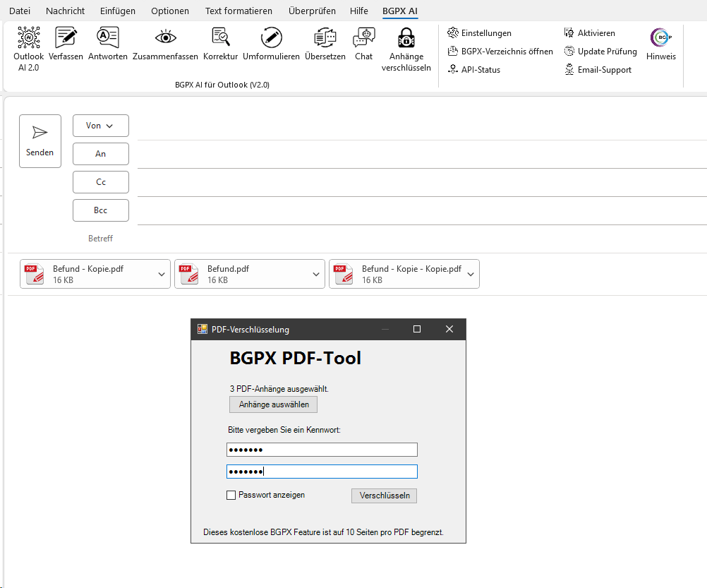Viewport: 707px width, 588px height.
Task: Click the first password input field
Action: (322, 450)
